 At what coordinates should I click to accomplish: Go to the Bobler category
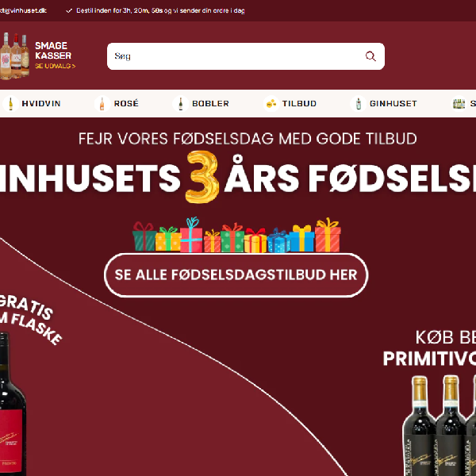210,103
